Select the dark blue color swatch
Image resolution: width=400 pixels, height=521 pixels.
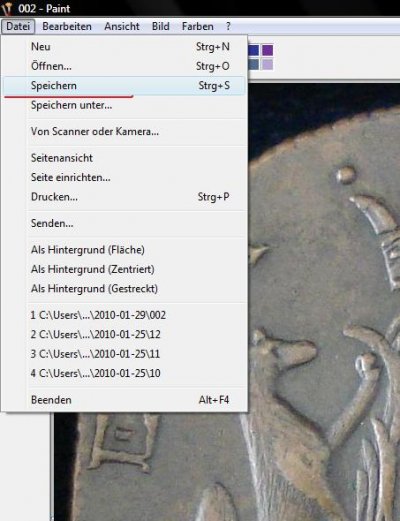(254, 50)
